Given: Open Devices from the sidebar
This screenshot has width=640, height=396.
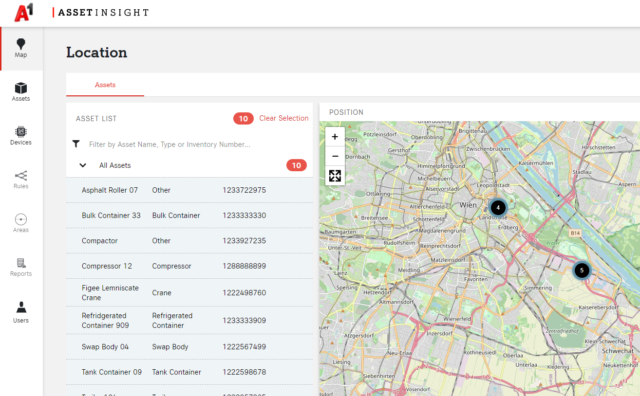Looking at the screenshot, I should click(21, 136).
